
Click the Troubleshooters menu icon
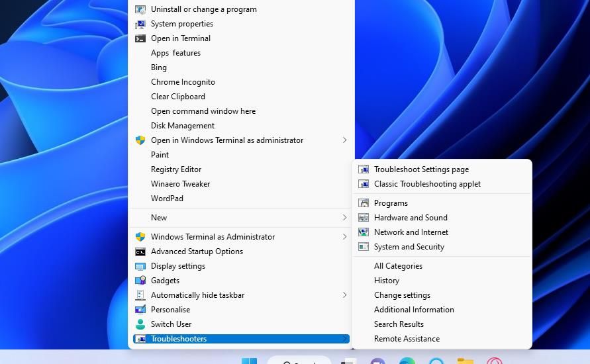(x=140, y=339)
